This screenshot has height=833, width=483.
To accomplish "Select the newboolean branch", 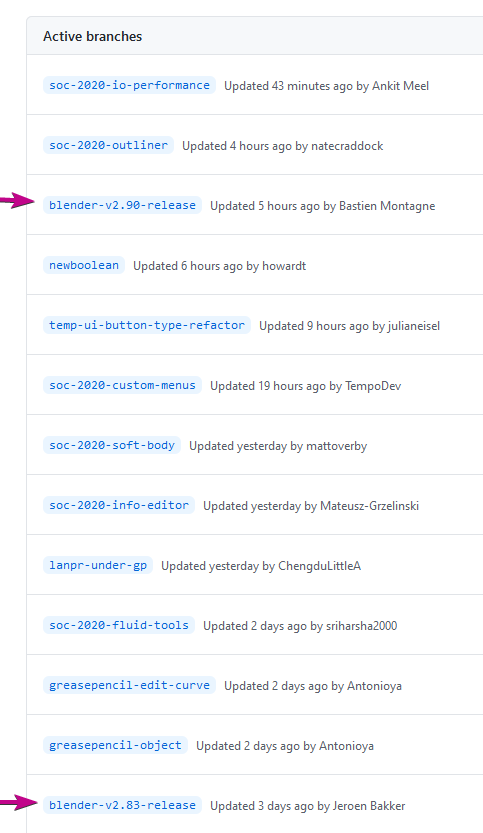I will 84,265.
